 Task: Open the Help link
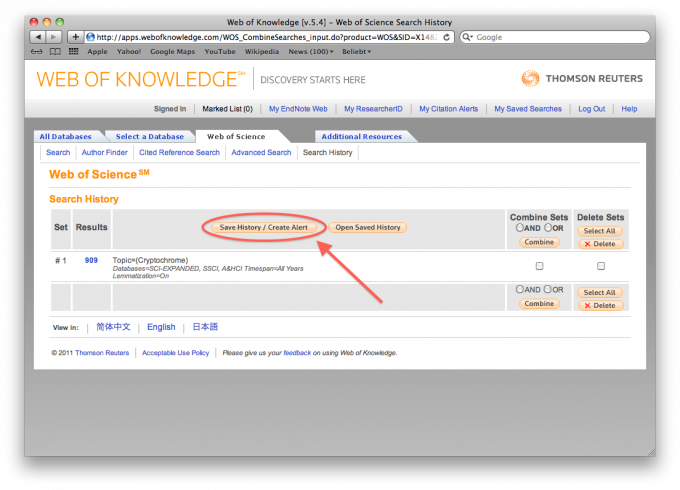coord(629,109)
